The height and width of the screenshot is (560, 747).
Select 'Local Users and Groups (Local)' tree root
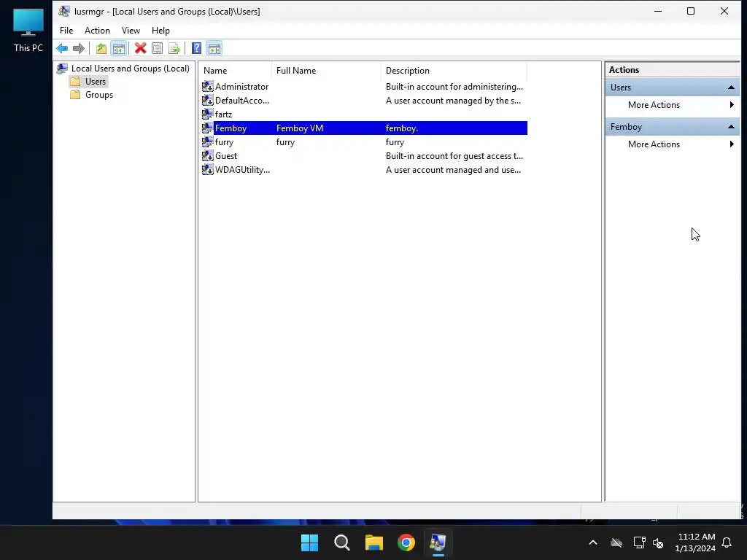[130, 69]
